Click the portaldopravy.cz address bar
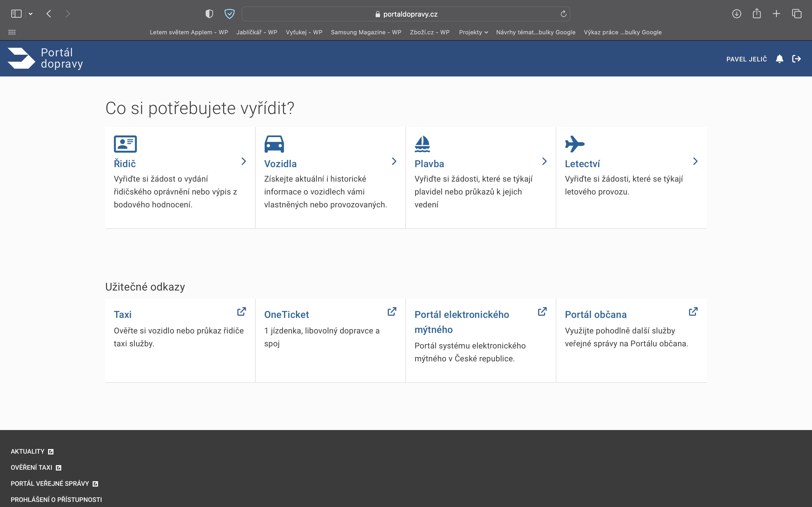 pos(406,14)
